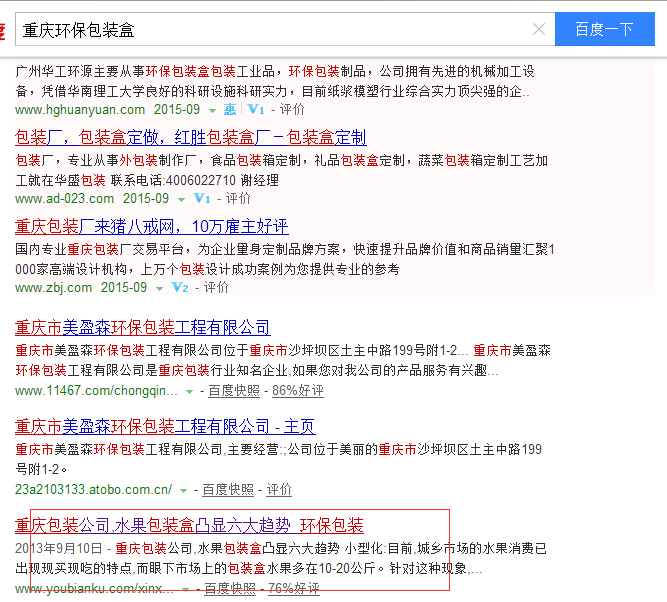Viewport: 667px width, 602px height.
Task: Open 评价 link for atobo.com.cn result
Action: [x=279, y=490]
